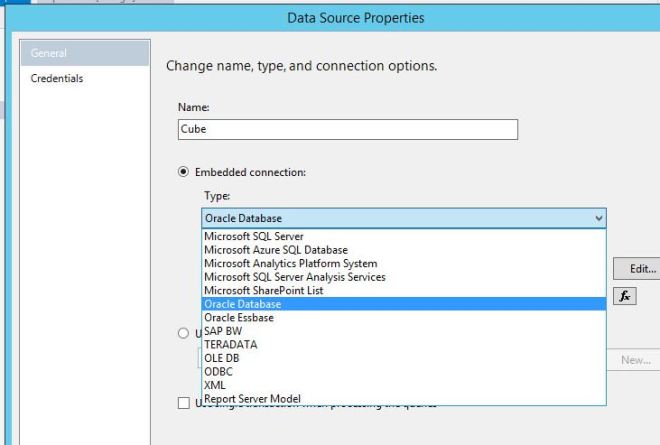
Task: Toggle the single transaction checkbox
Action: coord(182,403)
